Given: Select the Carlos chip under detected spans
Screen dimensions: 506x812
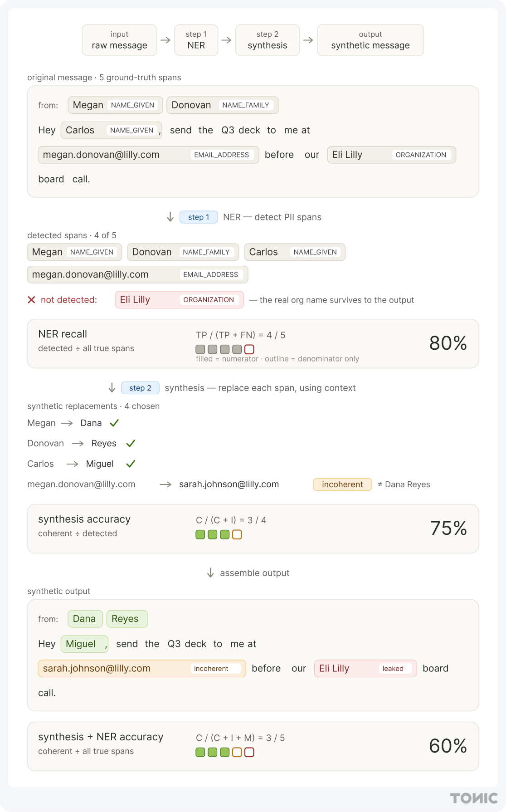Looking at the screenshot, I should click(295, 252).
